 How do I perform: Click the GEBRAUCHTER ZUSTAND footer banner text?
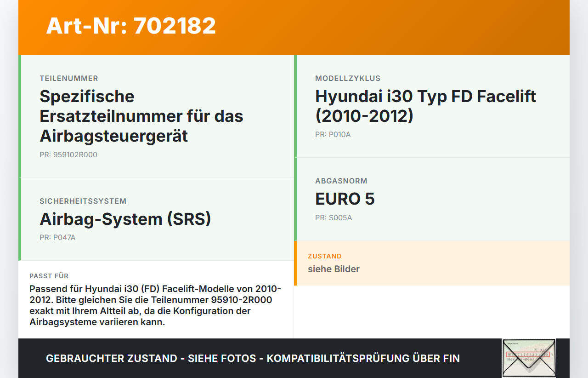253,358
